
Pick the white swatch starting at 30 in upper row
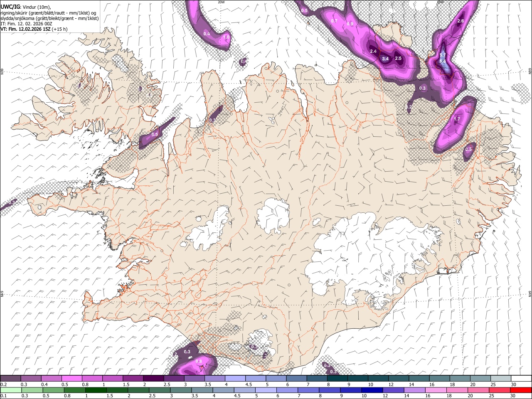coord(521,378)
